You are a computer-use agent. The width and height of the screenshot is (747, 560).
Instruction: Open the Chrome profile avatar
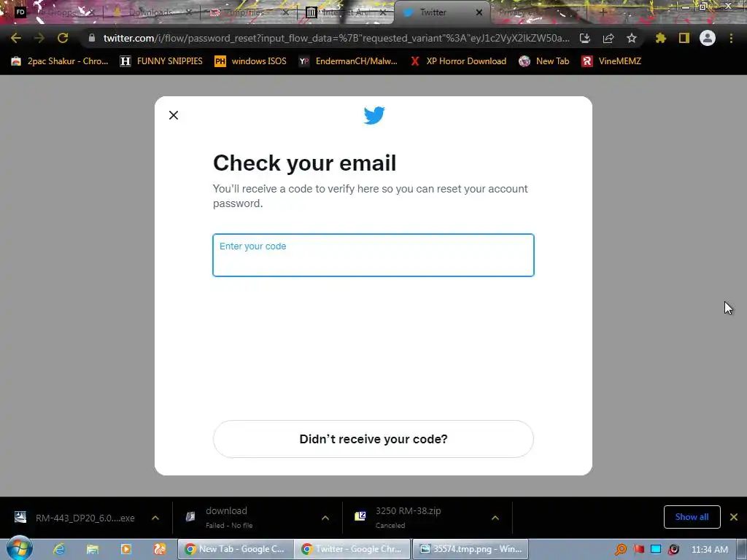click(708, 38)
